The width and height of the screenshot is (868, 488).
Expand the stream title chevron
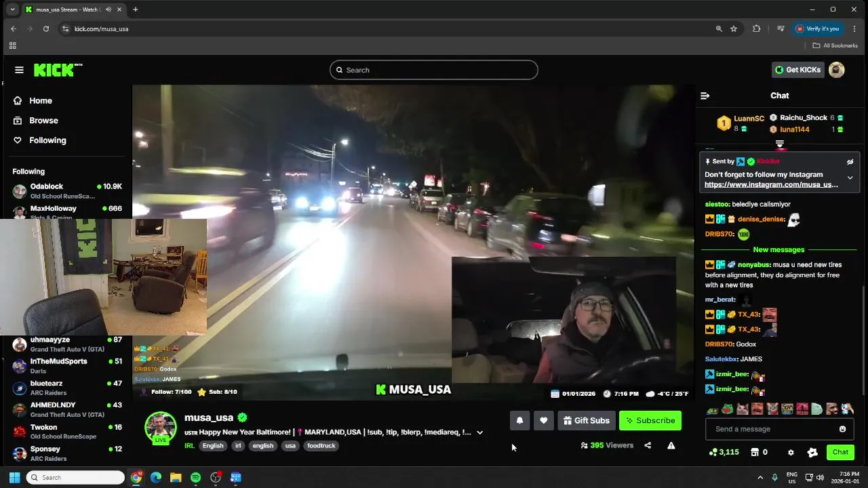[479, 432]
